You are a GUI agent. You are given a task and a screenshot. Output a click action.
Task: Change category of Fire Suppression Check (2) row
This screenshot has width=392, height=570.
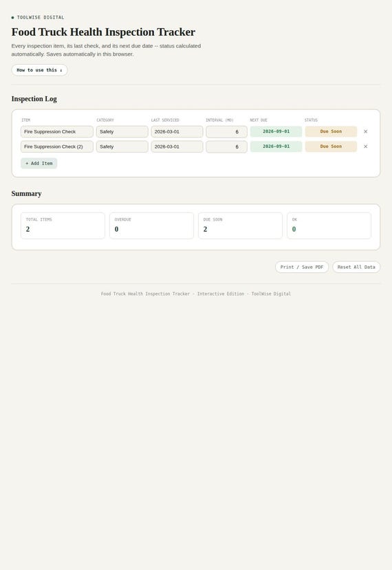122,146
